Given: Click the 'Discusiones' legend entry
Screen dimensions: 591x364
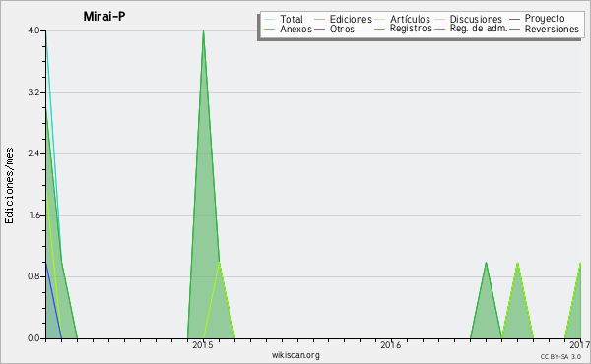Looking at the screenshot, I should click(x=476, y=20).
